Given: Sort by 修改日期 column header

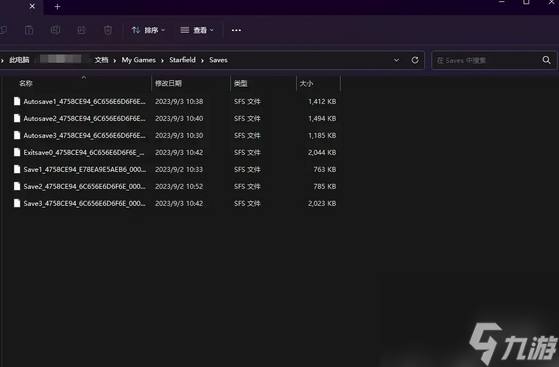Looking at the screenshot, I should pos(168,83).
